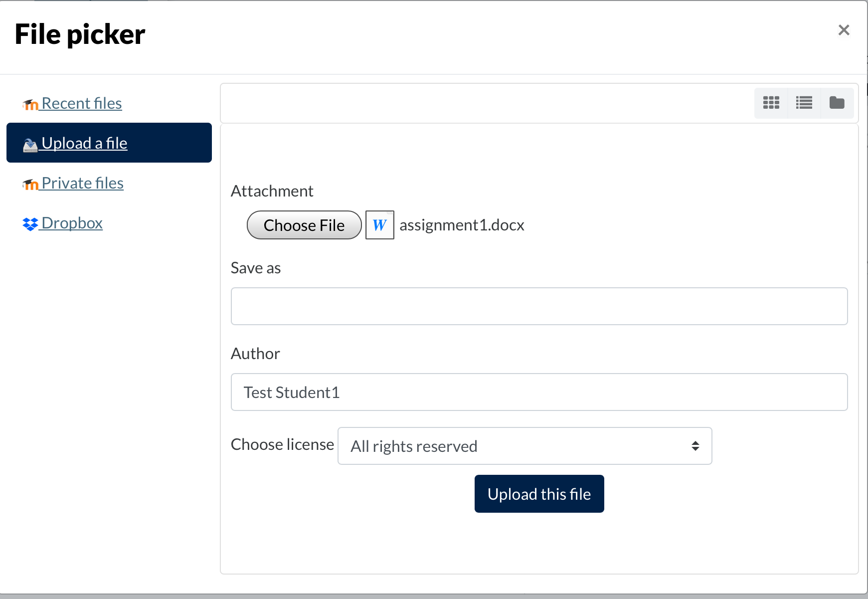Switch to detailed list view

[804, 103]
